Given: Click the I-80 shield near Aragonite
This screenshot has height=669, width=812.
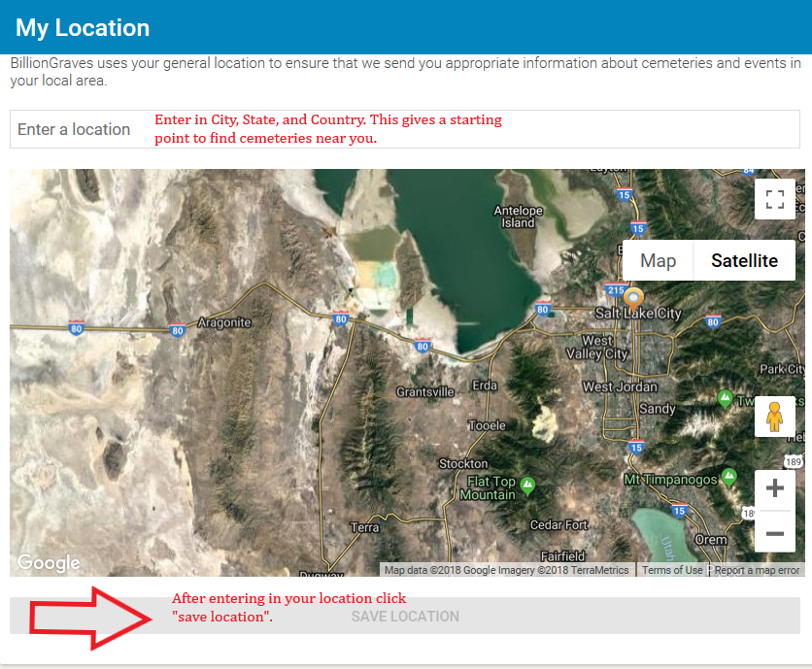Looking at the screenshot, I should (x=178, y=330).
